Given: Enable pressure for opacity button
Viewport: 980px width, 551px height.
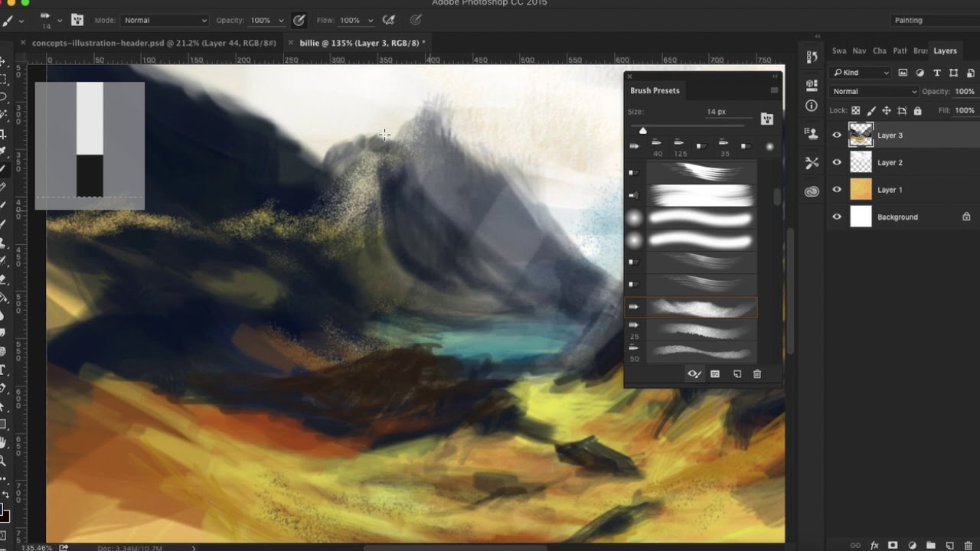Looking at the screenshot, I should coord(299,20).
